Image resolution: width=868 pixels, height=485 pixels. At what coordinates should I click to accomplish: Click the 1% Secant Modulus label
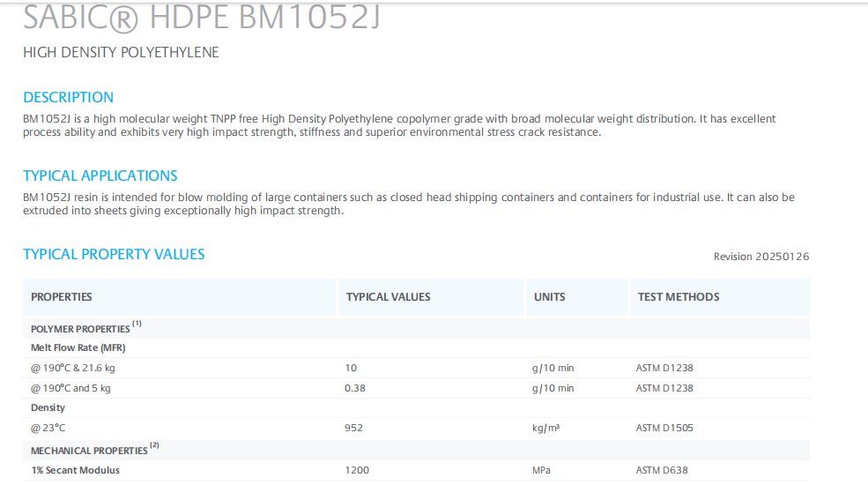coord(75,471)
